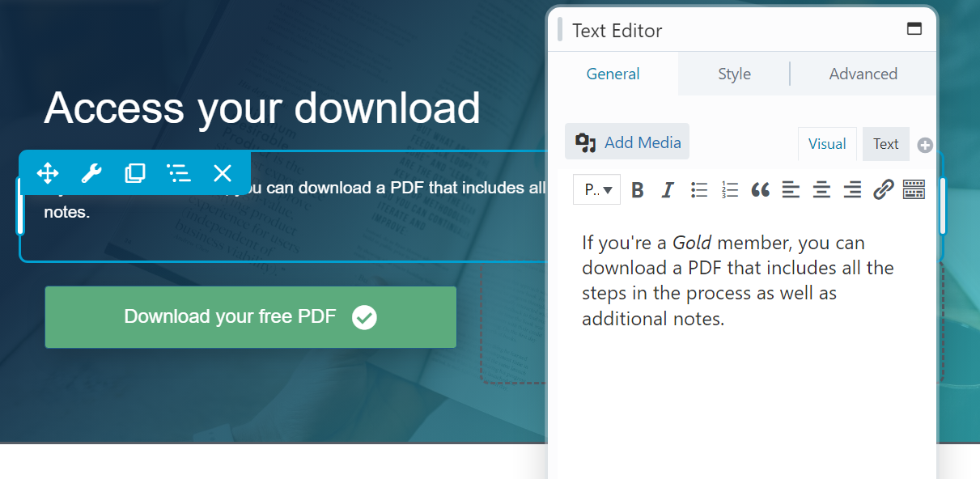The image size is (980, 479).
Task: Apply blockquote formatting
Action: (x=760, y=190)
